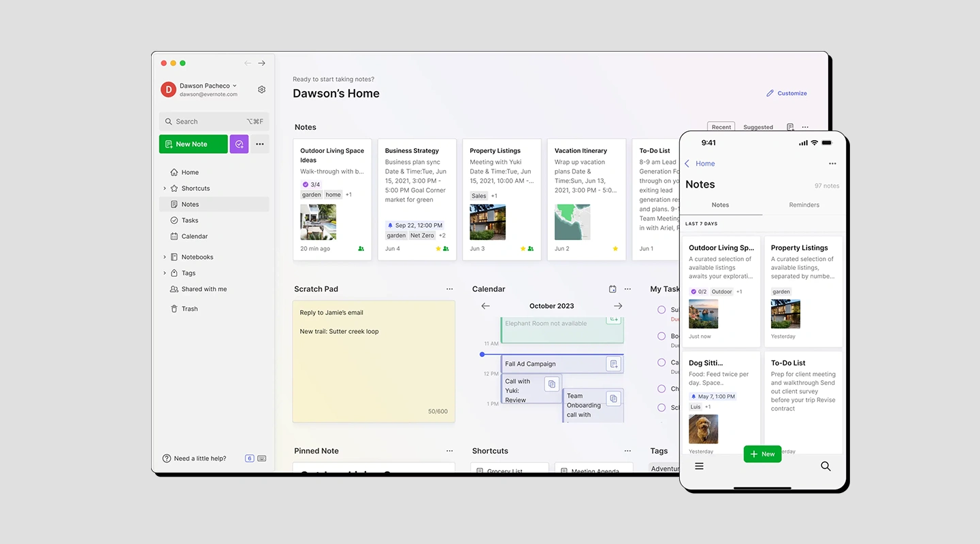Image resolution: width=980 pixels, height=544 pixels.
Task: Select the Recent tab in Notes widget
Action: (x=721, y=127)
